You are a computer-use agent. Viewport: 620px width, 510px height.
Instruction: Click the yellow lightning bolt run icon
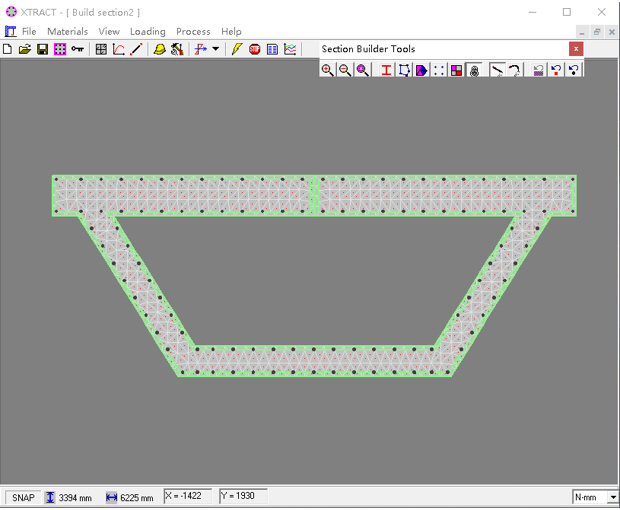[x=237, y=49]
